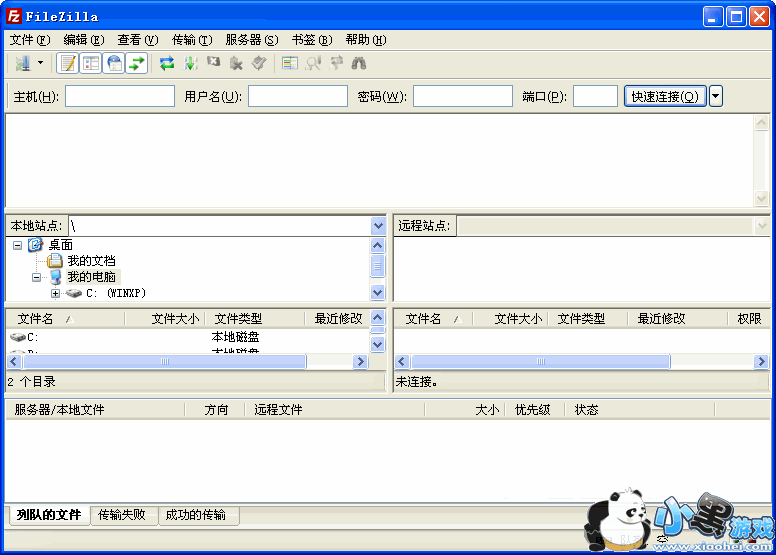776x555 pixels.
Task: Select 我的文档 in the local tree
Action: tap(92, 260)
